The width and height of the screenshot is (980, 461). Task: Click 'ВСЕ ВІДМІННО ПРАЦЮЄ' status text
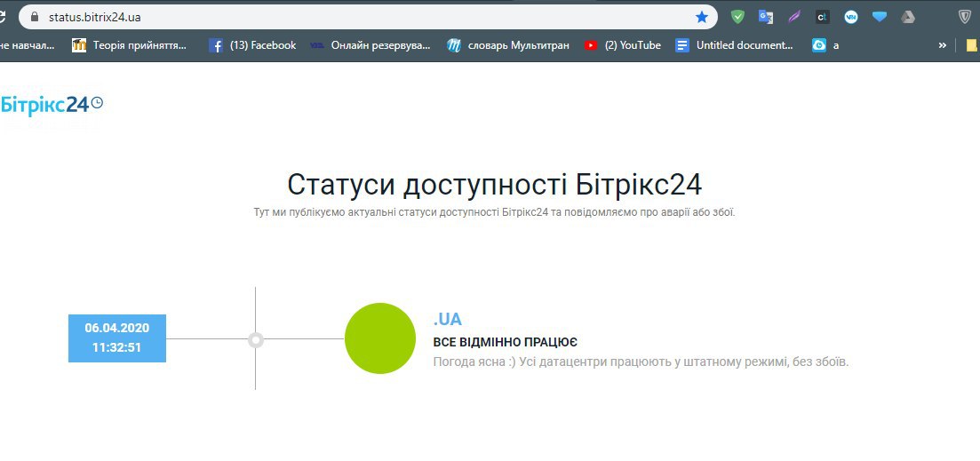(x=505, y=342)
